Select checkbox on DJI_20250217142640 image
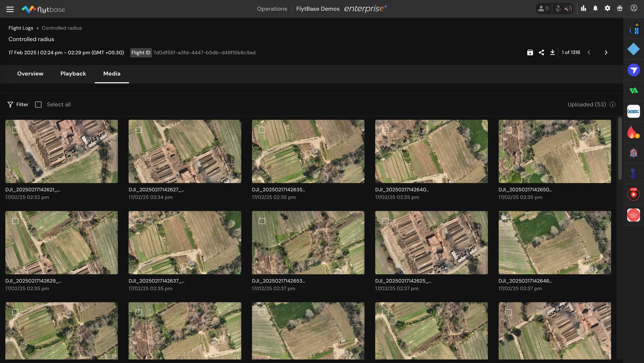This screenshot has width=644, height=363. tap(385, 130)
